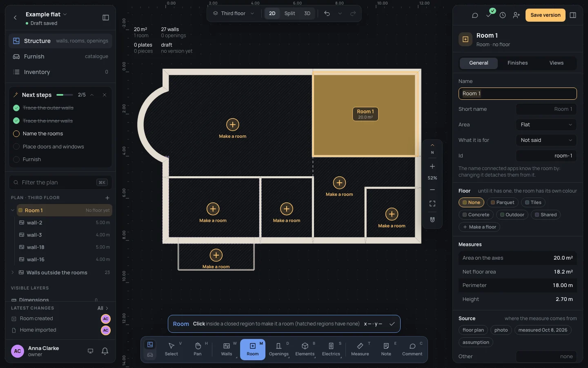Expand all latest changes
Image resolution: width=588 pixels, height=368 pixels.
(x=103, y=308)
